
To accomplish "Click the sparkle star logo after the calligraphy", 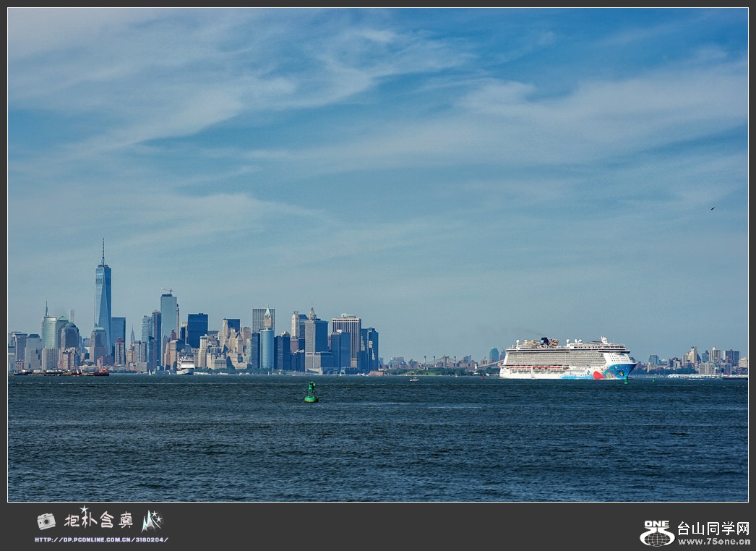I will coord(152,521).
